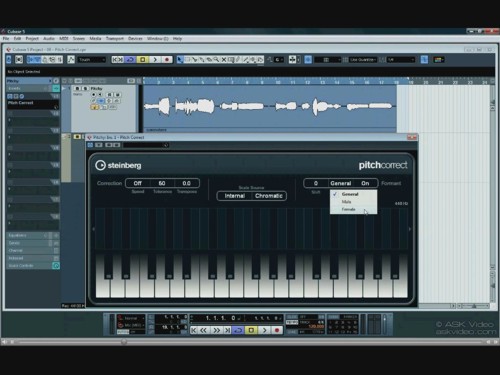The height and width of the screenshot is (375, 500).
Task: Click the Fast Forward button in transport panel
Action: point(217,330)
